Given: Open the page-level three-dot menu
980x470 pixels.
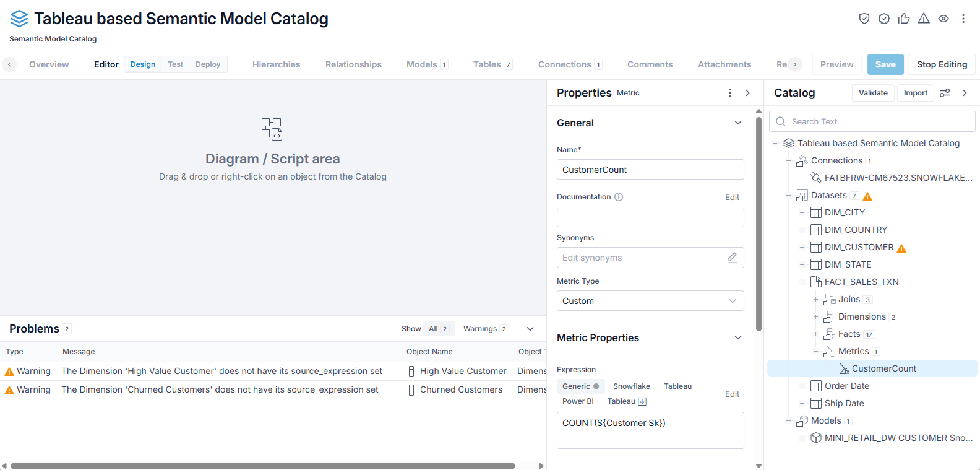Looking at the screenshot, I should [963, 19].
